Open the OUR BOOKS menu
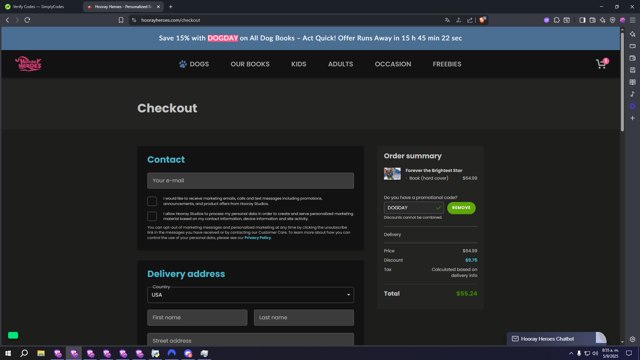This screenshot has height=360, width=640. coord(250,64)
